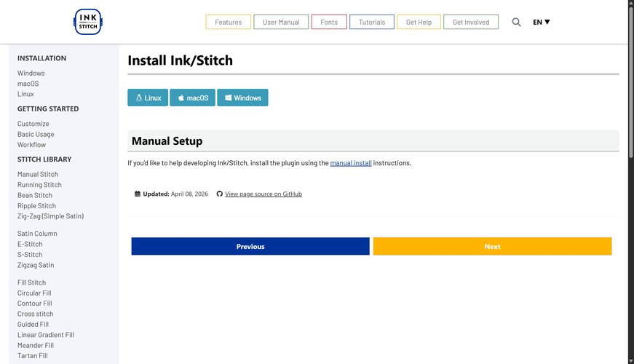The height and width of the screenshot is (364, 634).
Task: Open the Get Help menu
Action: (x=419, y=22)
